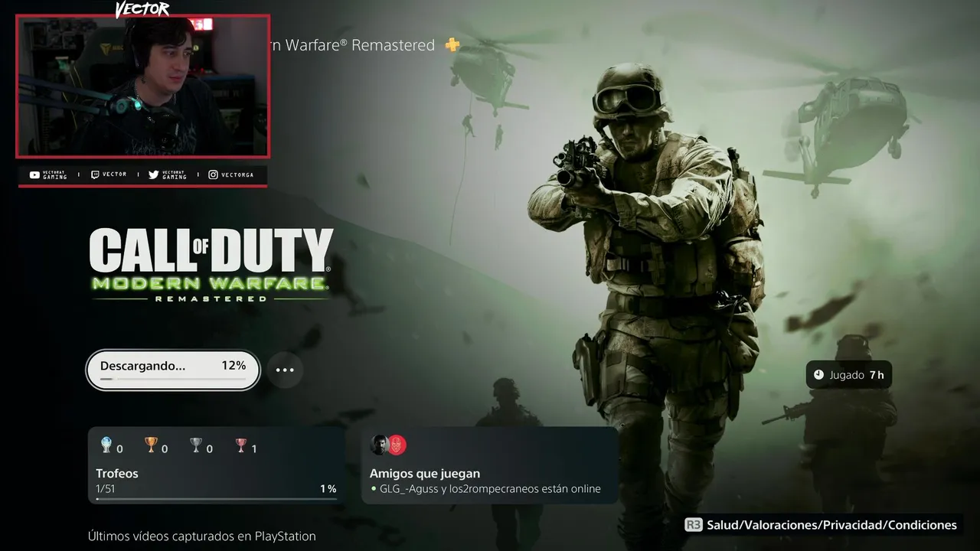
Task: Open the three-dot more options button
Action: pos(285,370)
